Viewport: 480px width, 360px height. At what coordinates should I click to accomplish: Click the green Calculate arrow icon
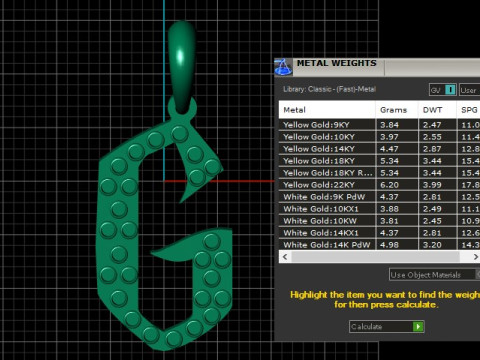click(x=418, y=326)
